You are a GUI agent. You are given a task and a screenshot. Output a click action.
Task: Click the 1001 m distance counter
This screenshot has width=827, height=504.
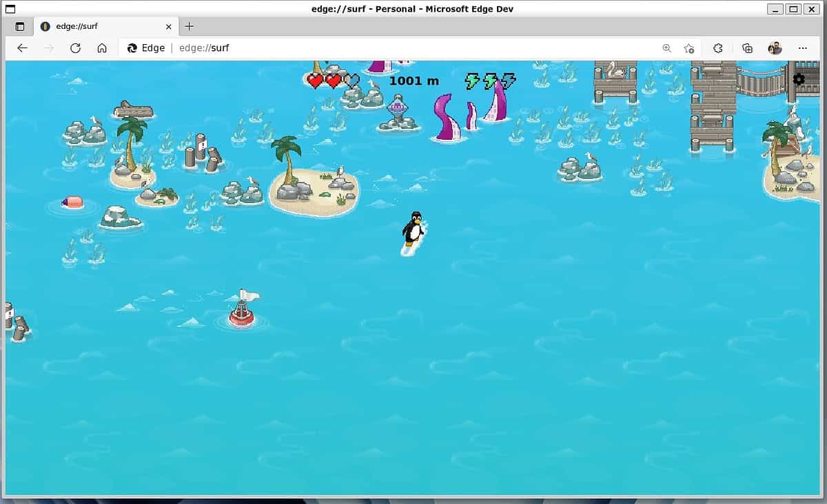[x=413, y=81]
